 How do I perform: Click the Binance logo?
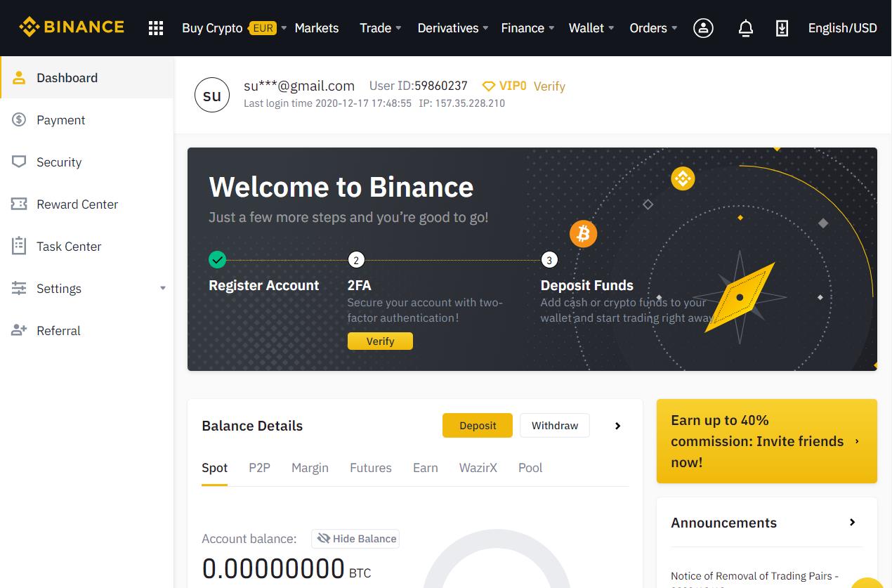pos(72,27)
